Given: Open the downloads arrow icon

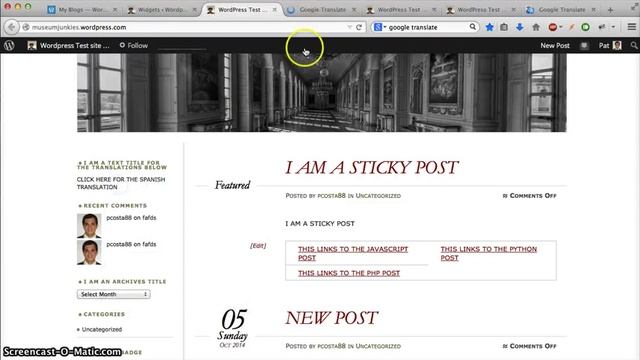Looking at the screenshot, I should tap(520, 27).
